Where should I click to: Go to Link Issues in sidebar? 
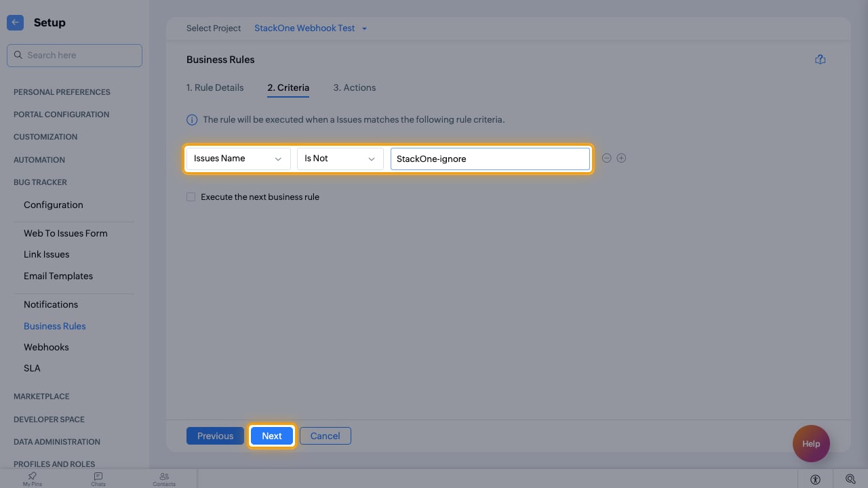(x=47, y=254)
